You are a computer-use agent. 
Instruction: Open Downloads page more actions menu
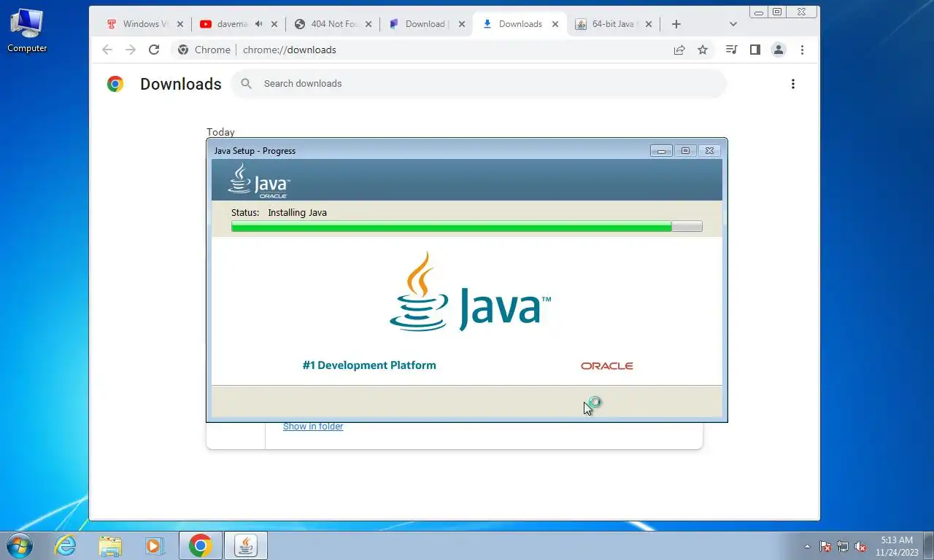793,84
